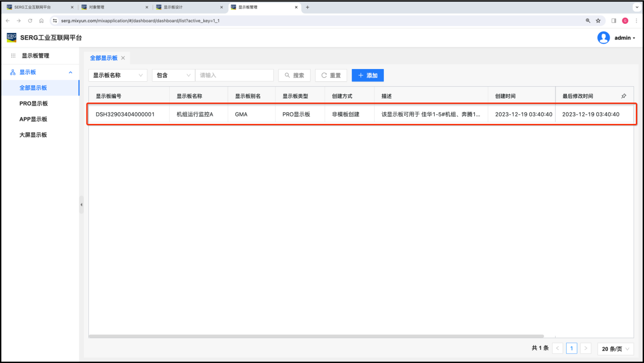Click the pin icon in the table header
The height and width of the screenshot is (363, 644).
(x=624, y=96)
